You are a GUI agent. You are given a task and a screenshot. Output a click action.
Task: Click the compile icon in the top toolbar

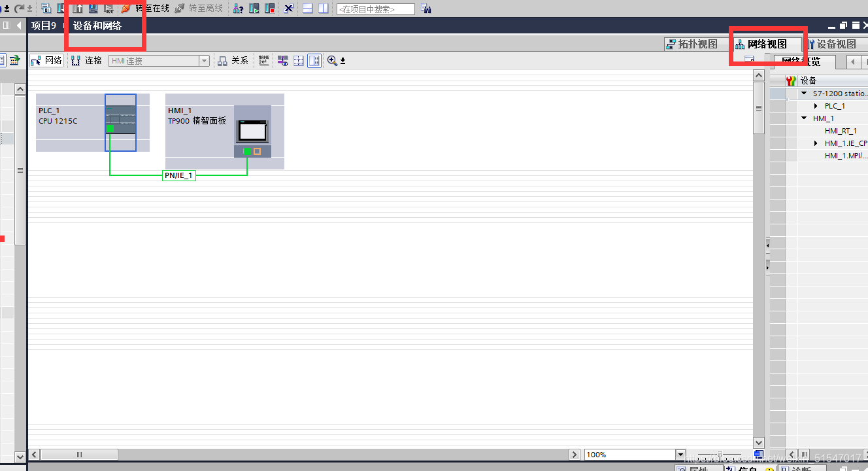tap(46, 9)
